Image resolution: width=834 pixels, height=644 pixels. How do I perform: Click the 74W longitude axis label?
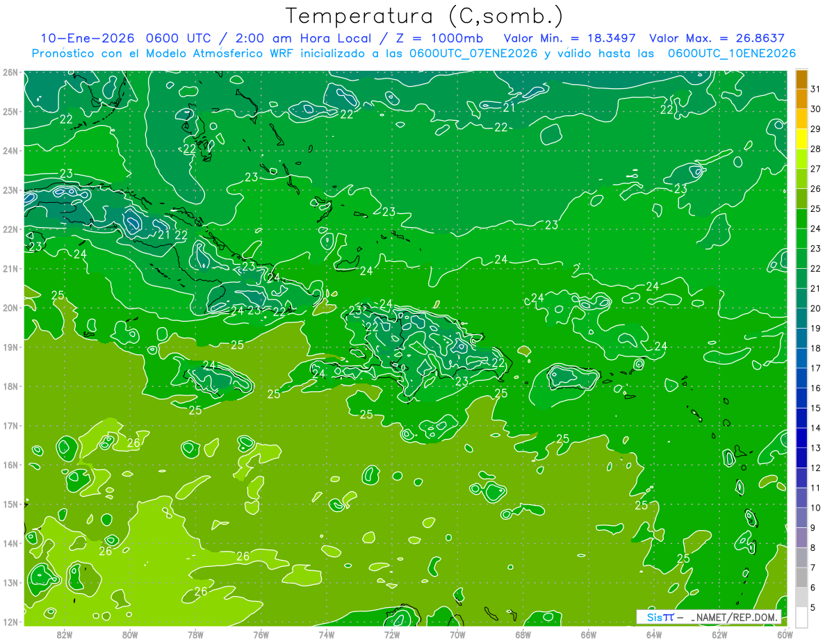coord(326,634)
